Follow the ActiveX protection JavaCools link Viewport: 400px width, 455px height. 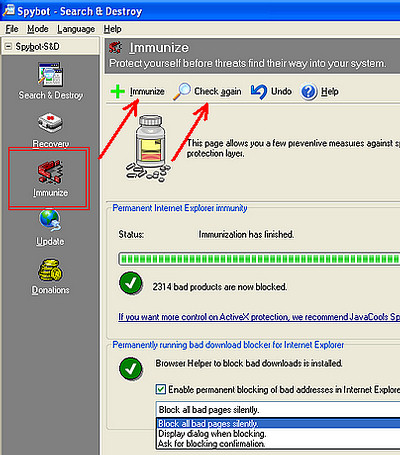259,317
